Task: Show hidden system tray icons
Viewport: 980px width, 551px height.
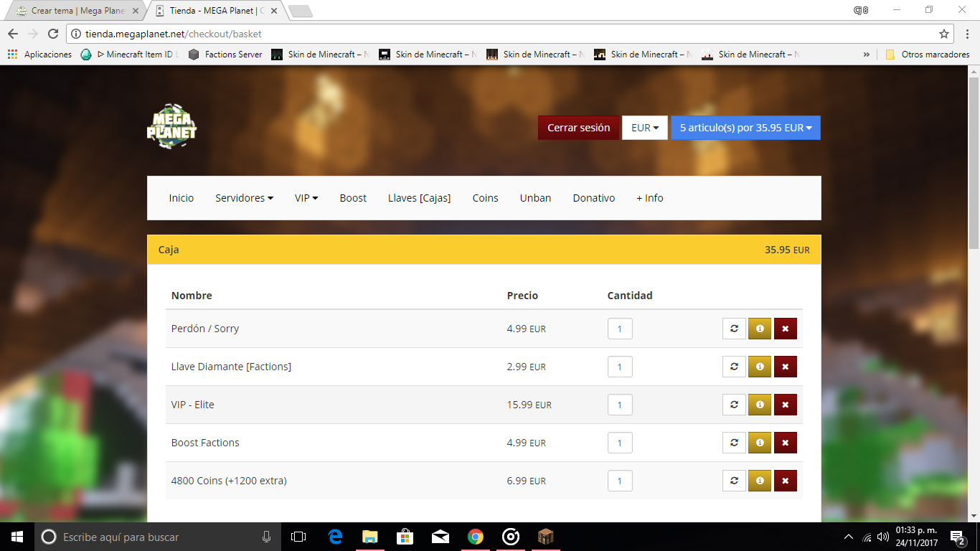Action: [x=849, y=537]
